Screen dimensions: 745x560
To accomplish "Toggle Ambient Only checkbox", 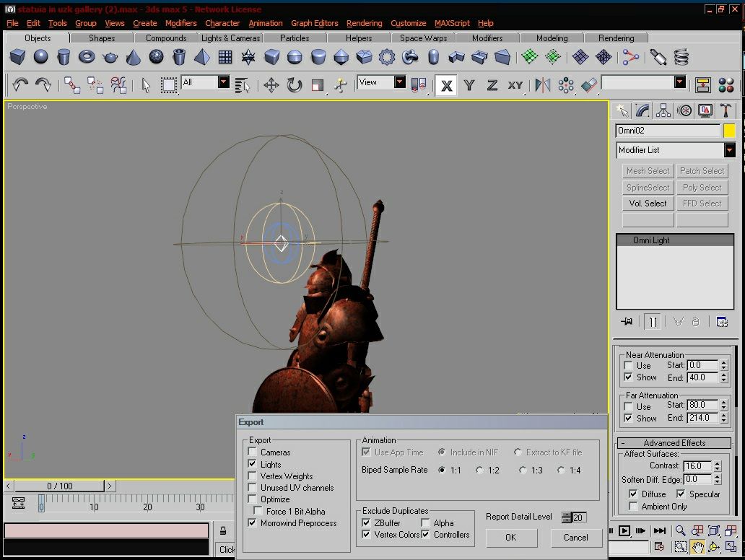I will (x=633, y=507).
